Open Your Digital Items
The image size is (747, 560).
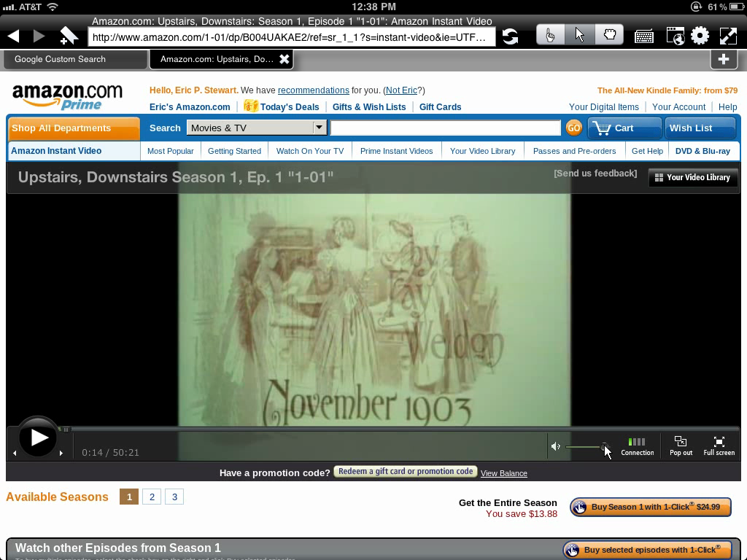603,107
